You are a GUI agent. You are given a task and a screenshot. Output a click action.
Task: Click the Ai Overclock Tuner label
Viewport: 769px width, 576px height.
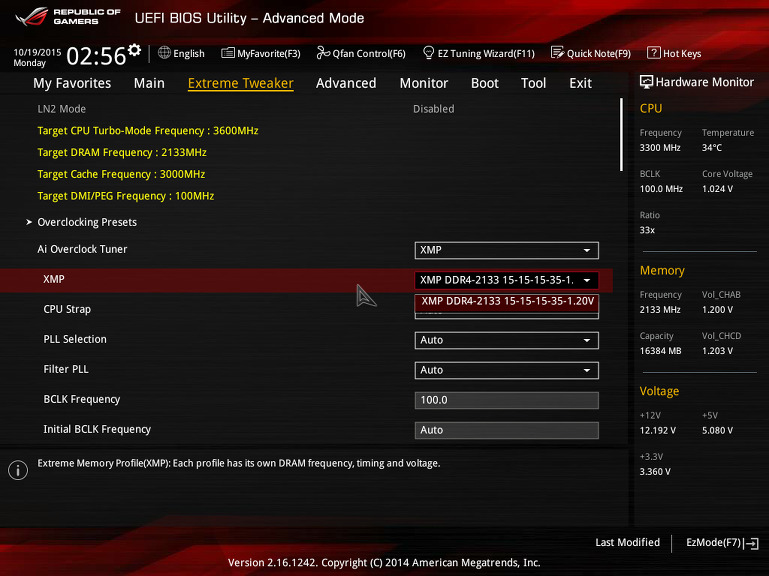pyautogui.click(x=82, y=249)
